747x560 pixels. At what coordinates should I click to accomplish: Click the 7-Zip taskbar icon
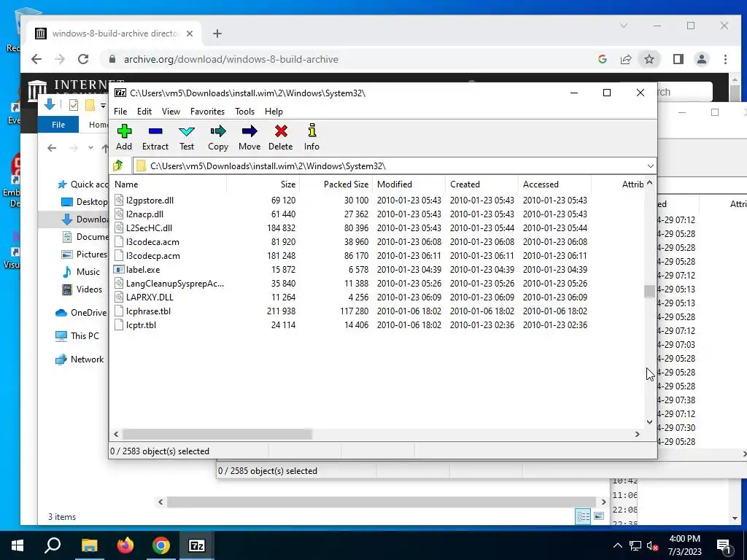click(197, 545)
